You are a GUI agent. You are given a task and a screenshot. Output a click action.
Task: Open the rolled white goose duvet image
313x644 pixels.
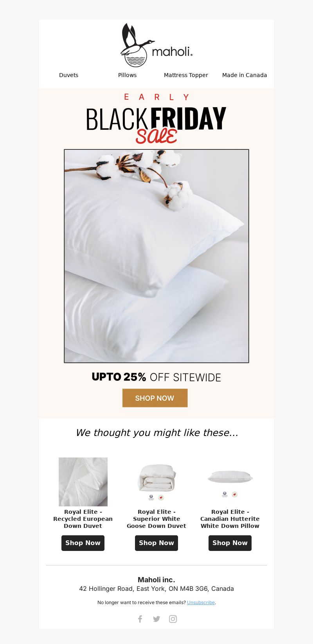[156, 482]
